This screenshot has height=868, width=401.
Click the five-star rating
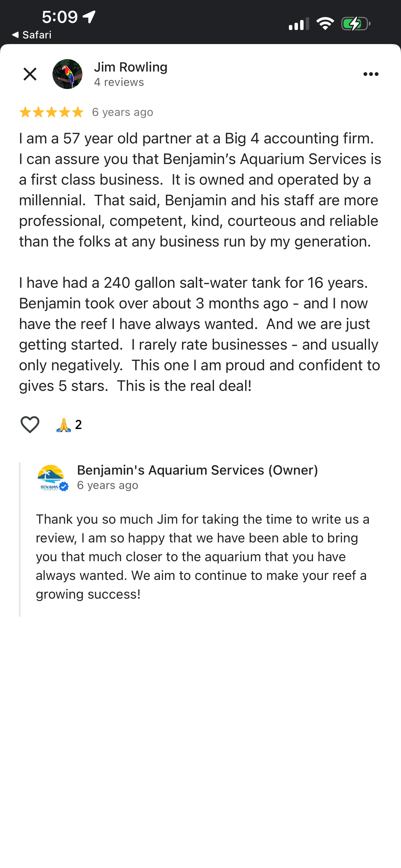(51, 112)
